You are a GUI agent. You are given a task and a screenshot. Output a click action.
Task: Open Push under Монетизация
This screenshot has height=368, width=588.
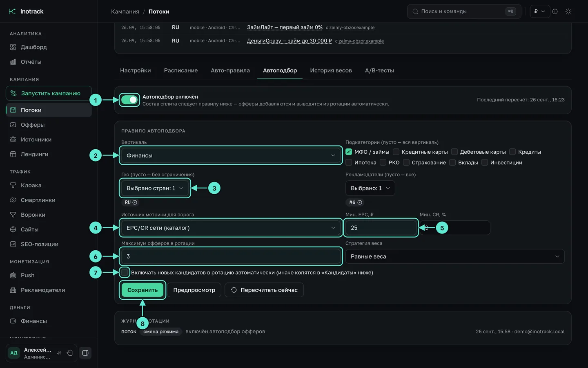(x=49, y=275)
